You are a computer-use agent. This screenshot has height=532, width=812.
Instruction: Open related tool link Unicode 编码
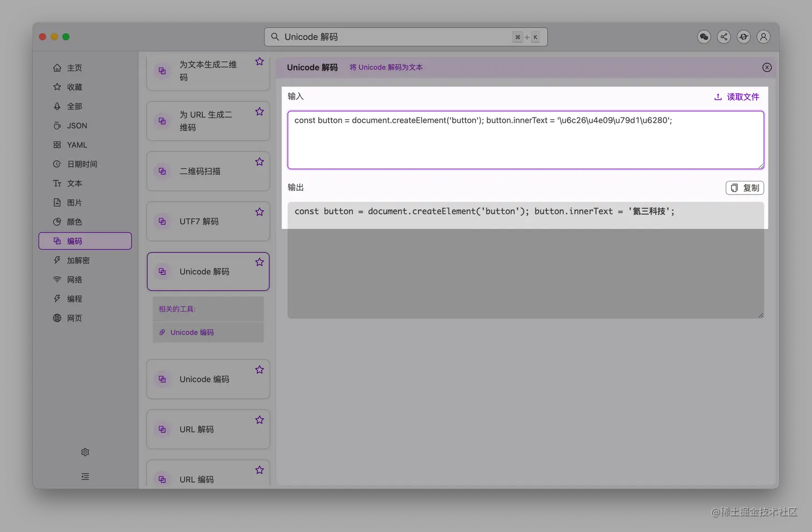pos(192,332)
